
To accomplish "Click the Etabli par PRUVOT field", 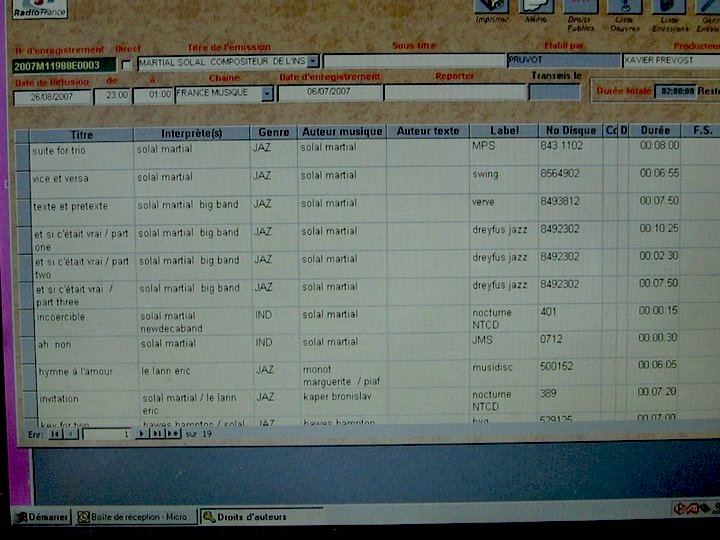I will (x=563, y=60).
